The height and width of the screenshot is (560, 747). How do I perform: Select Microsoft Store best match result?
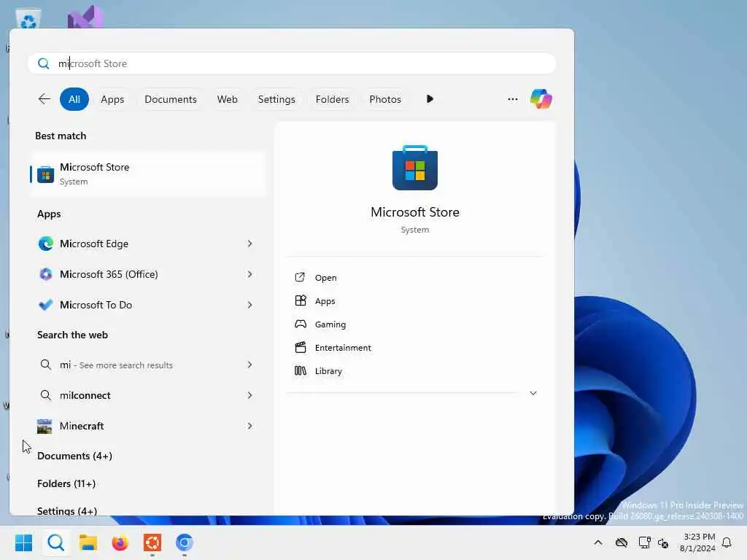[147, 174]
